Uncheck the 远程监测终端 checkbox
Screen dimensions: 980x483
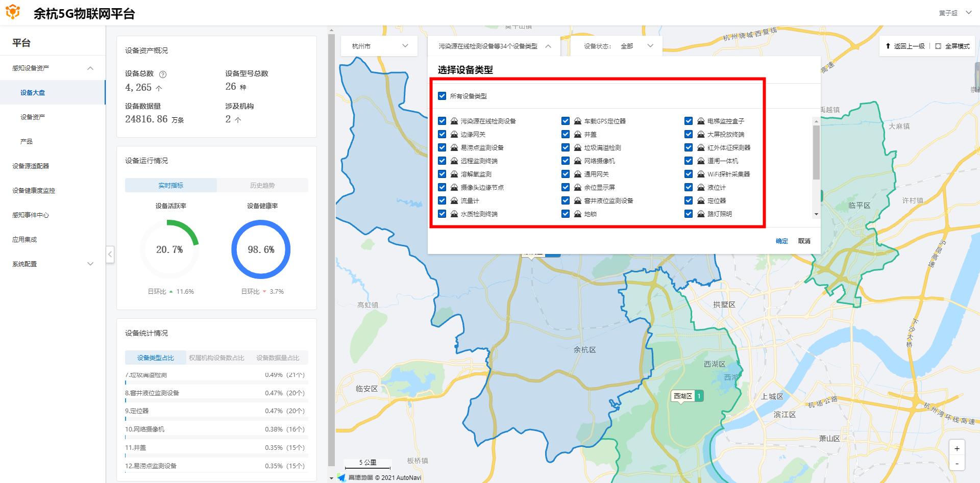(x=442, y=161)
